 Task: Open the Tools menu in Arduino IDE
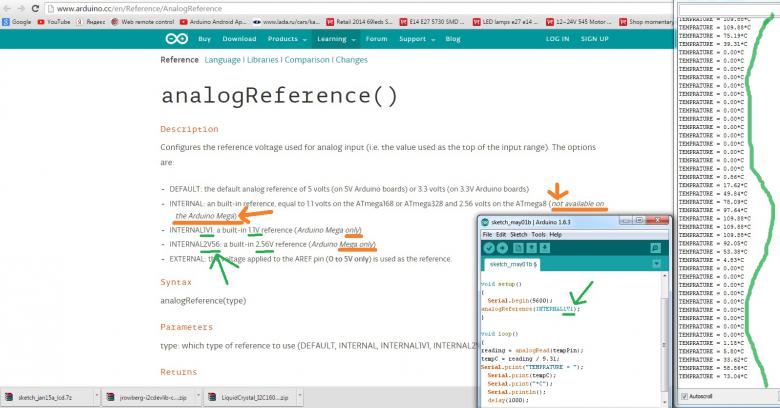(x=538, y=234)
